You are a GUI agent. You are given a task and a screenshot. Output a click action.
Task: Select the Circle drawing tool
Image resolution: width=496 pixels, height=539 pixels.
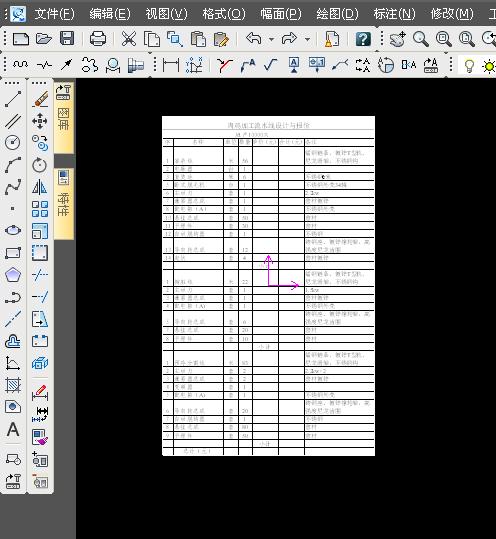13,143
